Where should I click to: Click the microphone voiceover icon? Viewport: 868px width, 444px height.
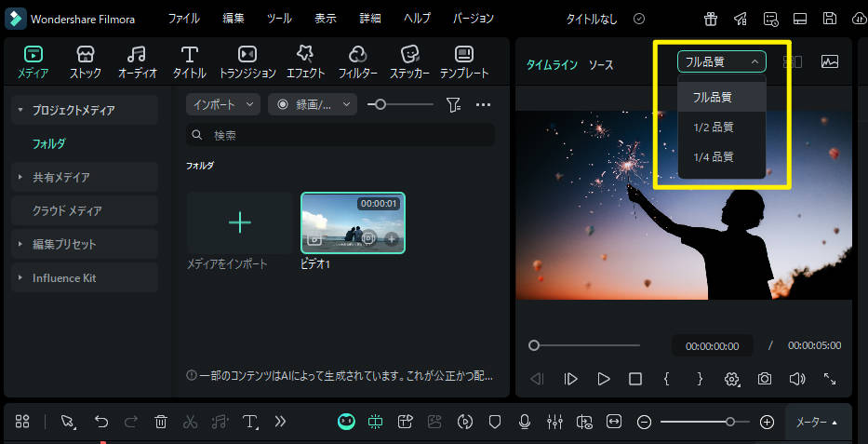point(524,422)
